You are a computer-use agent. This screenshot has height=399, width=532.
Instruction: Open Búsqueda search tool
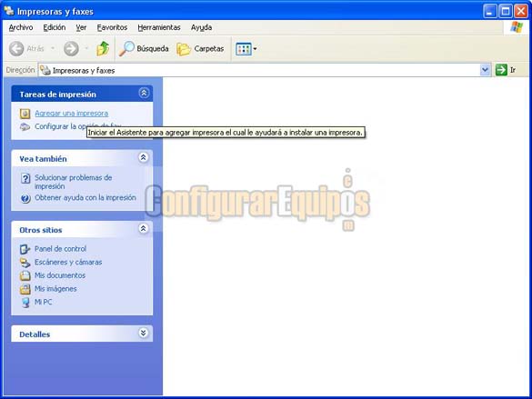pyautogui.click(x=144, y=49)
